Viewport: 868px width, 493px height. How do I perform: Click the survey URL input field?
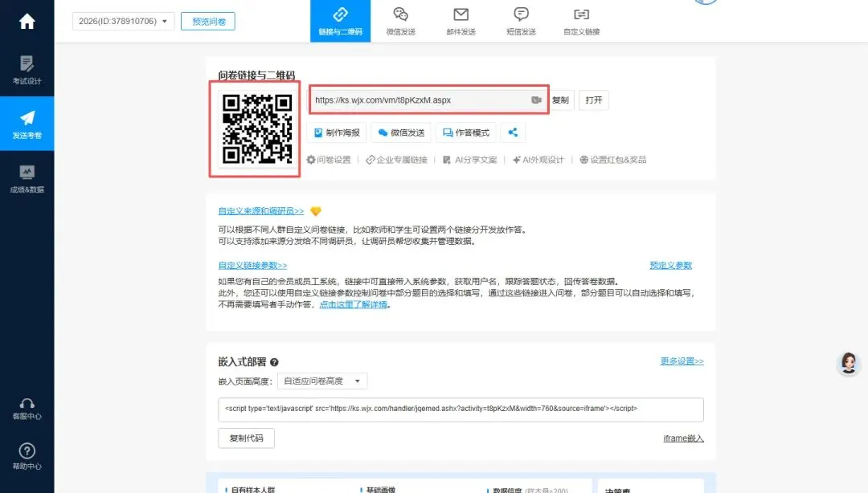[428, 100]
